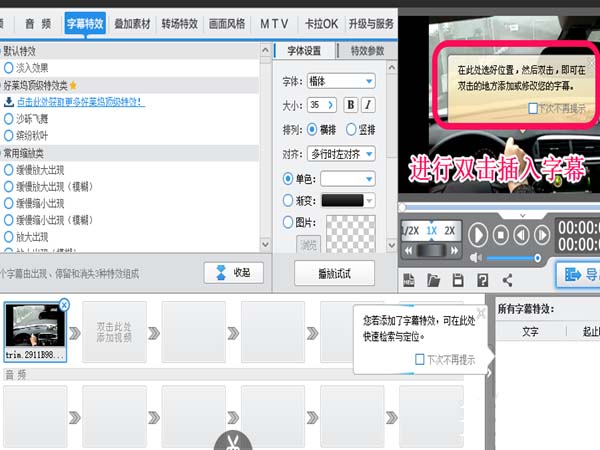Step to the previous frame
This screenshot has width=600, height=450.
(523, 234)
